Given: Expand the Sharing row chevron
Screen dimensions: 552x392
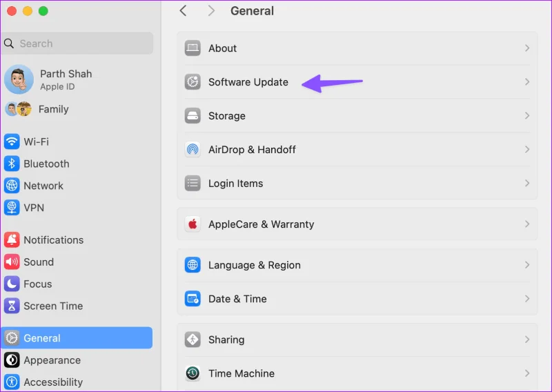Looking at the screenshot, I should tap(527, 340).
